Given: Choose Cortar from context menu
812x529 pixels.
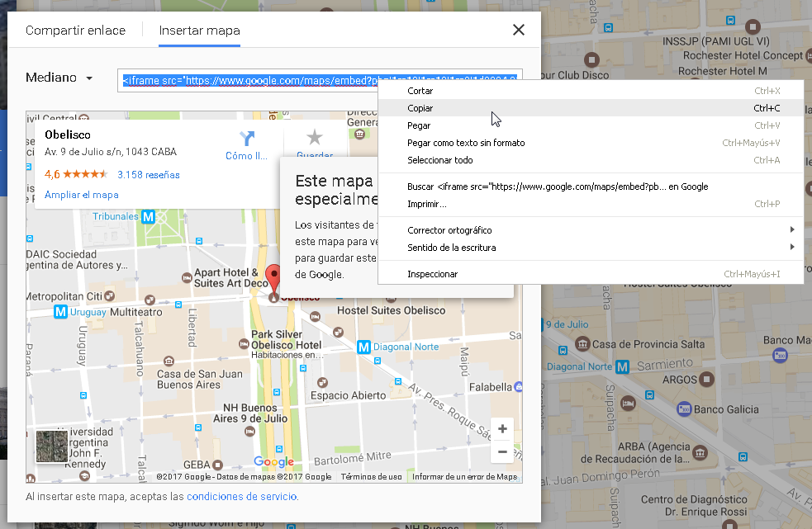Looking at the screenshot, I should pos(591,91).
